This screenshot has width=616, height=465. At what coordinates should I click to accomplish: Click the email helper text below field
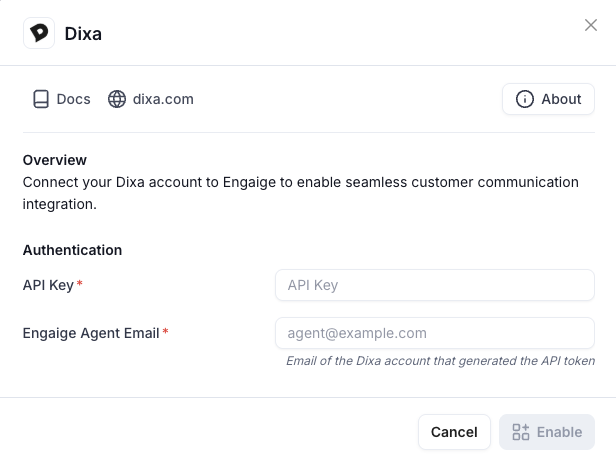click(x=440, y=361)
